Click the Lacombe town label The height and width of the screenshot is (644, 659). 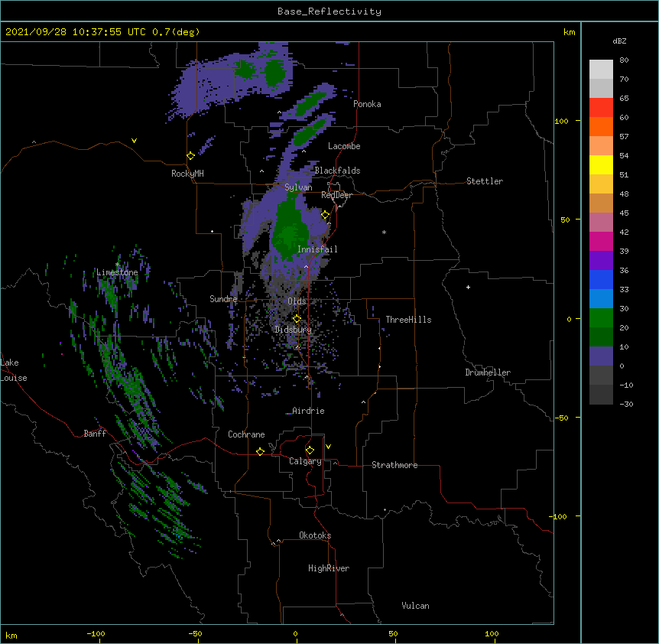(344, 146)
